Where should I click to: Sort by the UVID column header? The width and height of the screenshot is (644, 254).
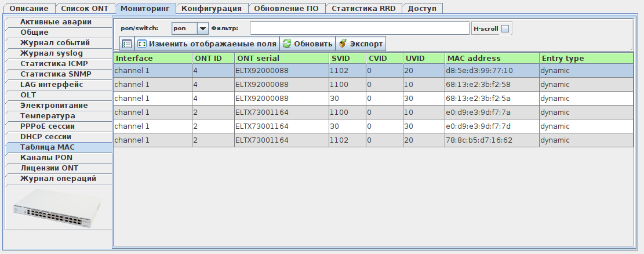point(424,59)
